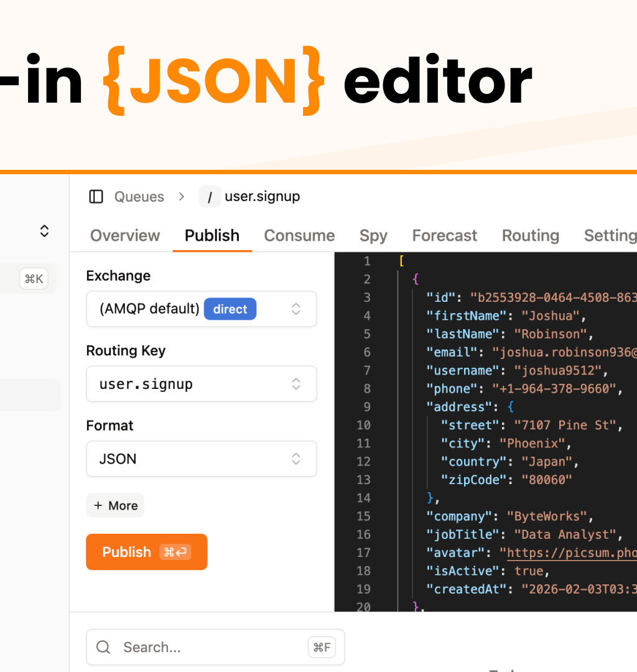The height and width of the screenshot is (672, 637).
Task: Switch to the Consume tab
Action: (299, 235)
